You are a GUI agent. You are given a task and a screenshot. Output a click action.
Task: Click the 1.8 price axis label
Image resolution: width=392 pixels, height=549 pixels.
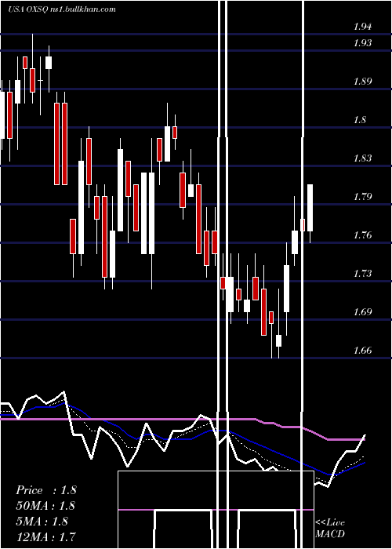click(360, 120)
